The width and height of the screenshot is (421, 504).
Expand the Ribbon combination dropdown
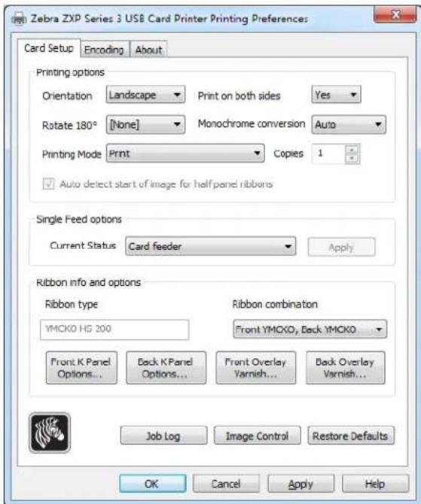click(310, 329)
